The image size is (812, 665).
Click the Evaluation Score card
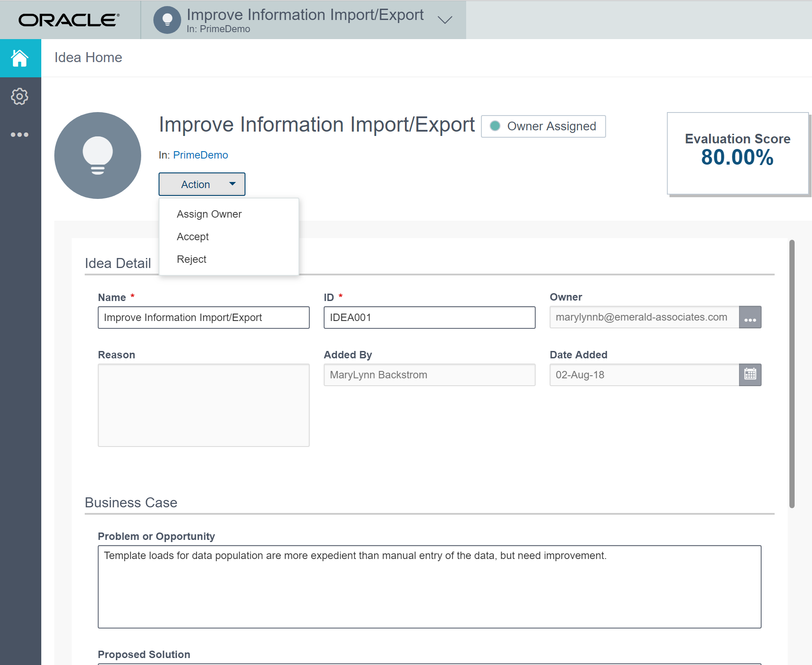(737, 153)
